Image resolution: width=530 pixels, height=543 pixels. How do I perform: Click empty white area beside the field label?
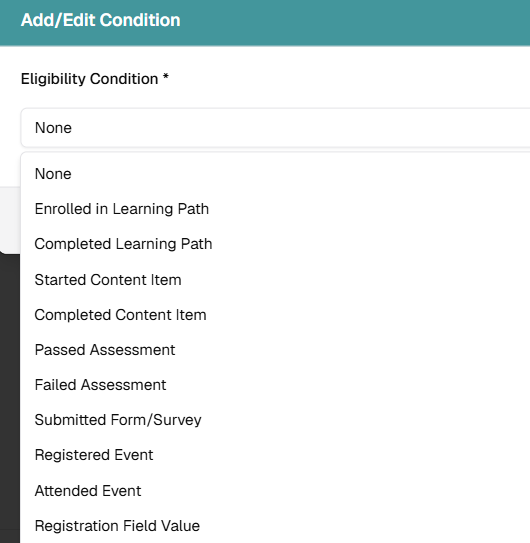(346, 79)
